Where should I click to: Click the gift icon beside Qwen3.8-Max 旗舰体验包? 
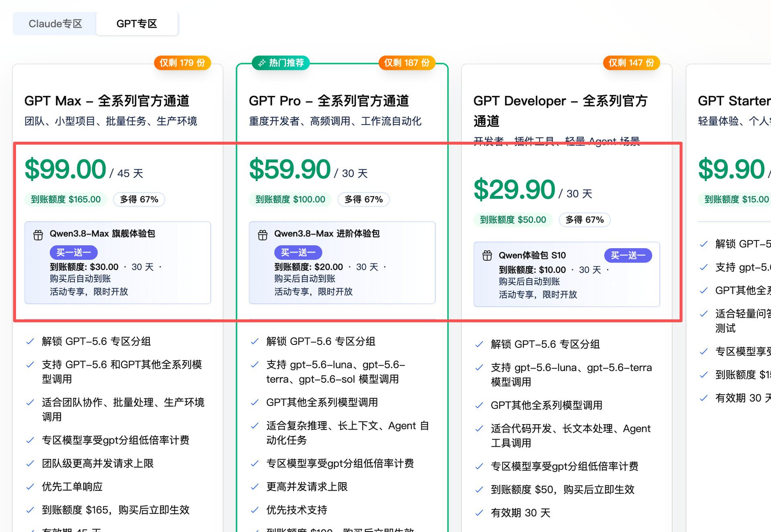(x=38, y=235)
